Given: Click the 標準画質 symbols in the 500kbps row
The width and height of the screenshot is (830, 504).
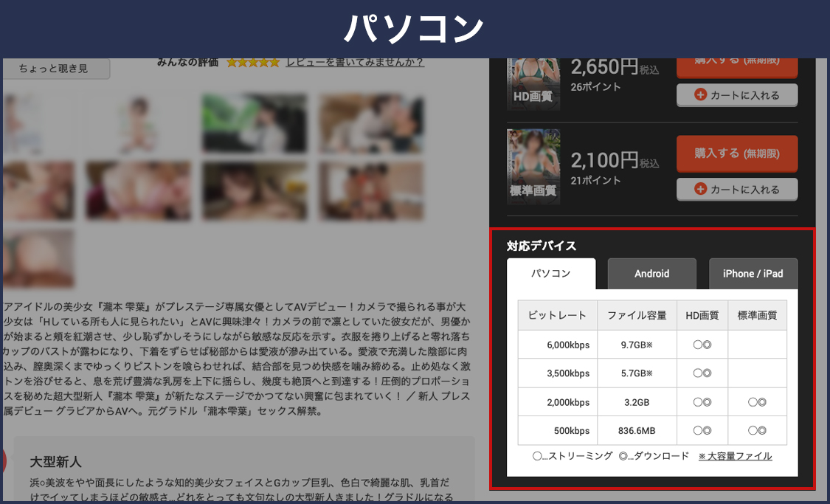Looking at the screenshot, I should click(757, 430).
